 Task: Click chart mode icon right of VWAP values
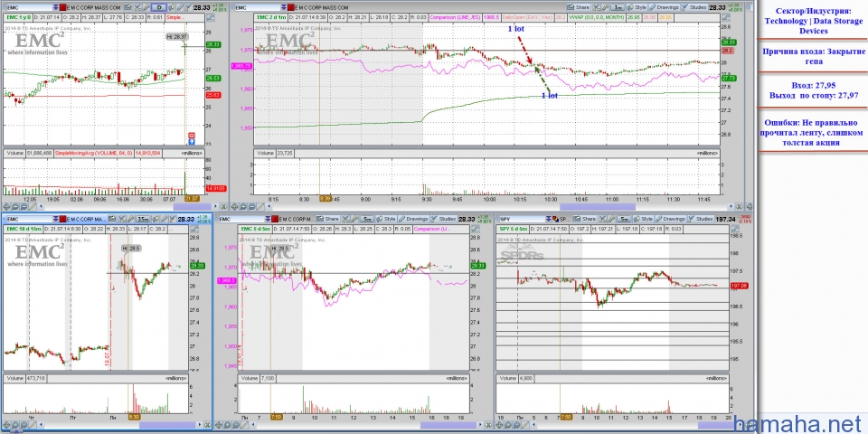pyautogui.click(x=726, y=17)
